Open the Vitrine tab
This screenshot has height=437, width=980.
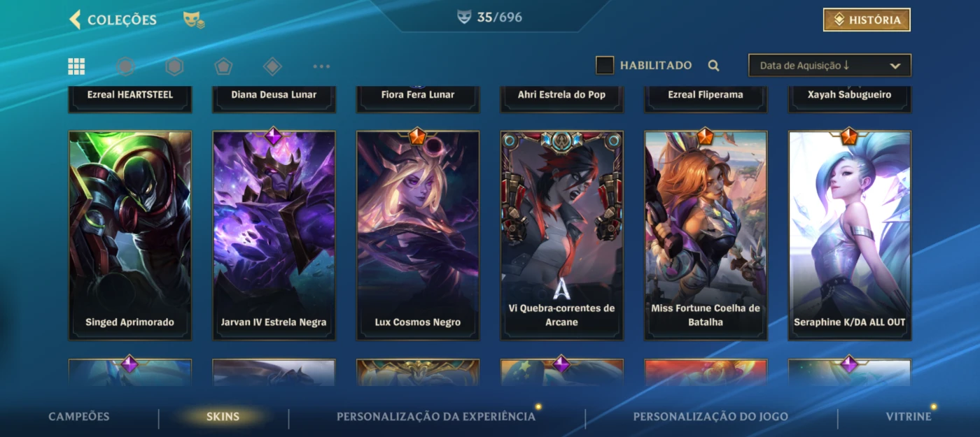(909, 417)
